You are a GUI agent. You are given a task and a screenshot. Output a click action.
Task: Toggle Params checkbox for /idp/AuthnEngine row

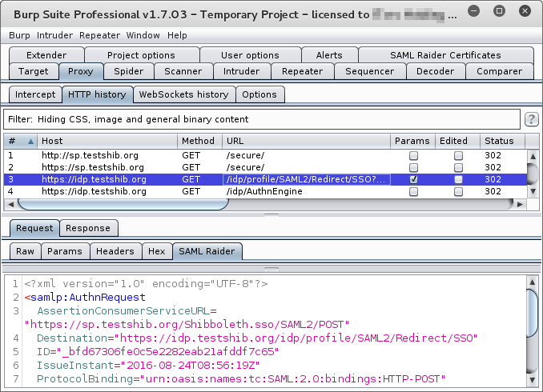coord(413,192)
